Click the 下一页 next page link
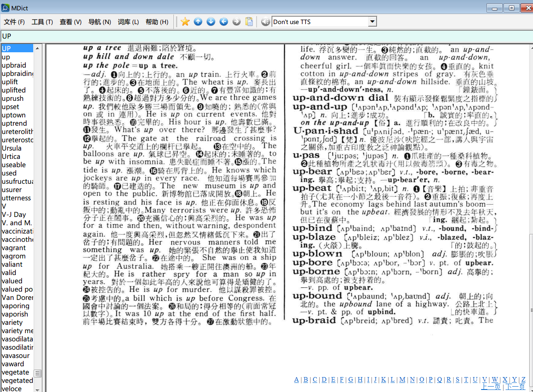The width and height of the screenshot is (533, 392). click(x=515, y=387)
